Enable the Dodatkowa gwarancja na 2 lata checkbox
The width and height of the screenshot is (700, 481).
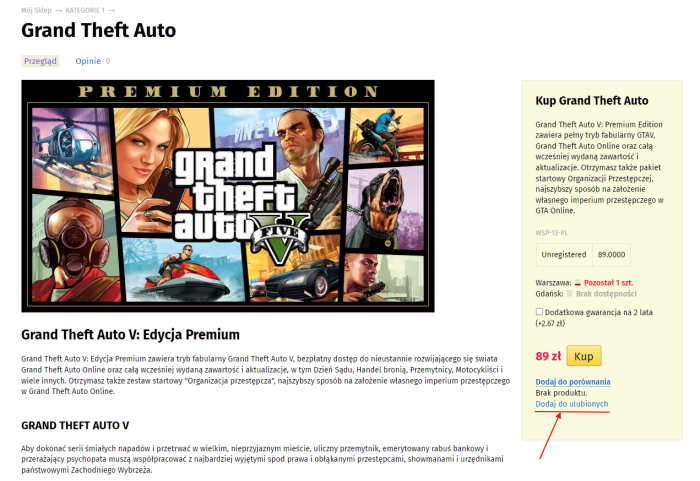(x=539, y=312)
